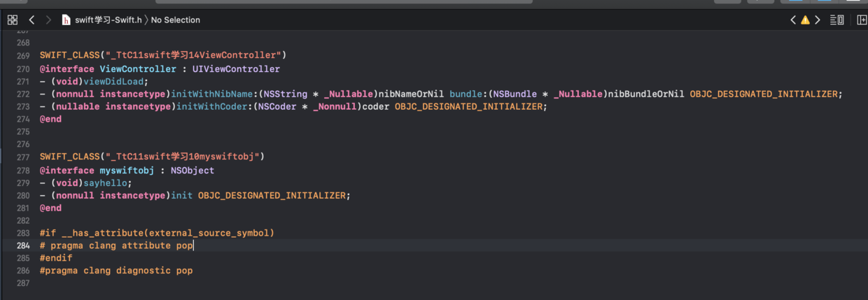Click line number 284 in gutter
Viewport: 868px width, 300px height.
pos(22,245)
